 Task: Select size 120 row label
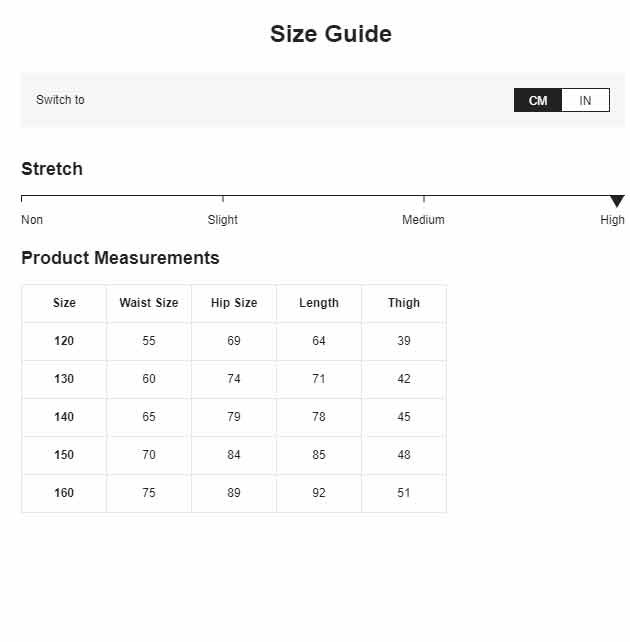(64, 341)
